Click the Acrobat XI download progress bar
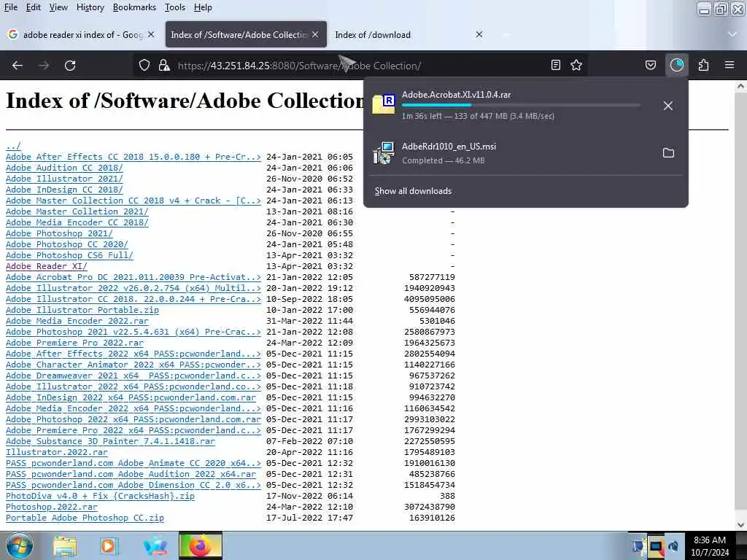 (521, 105)
